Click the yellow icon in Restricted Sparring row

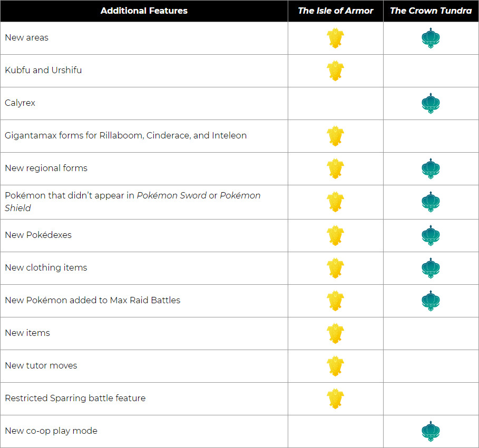(x=335, y=399)
